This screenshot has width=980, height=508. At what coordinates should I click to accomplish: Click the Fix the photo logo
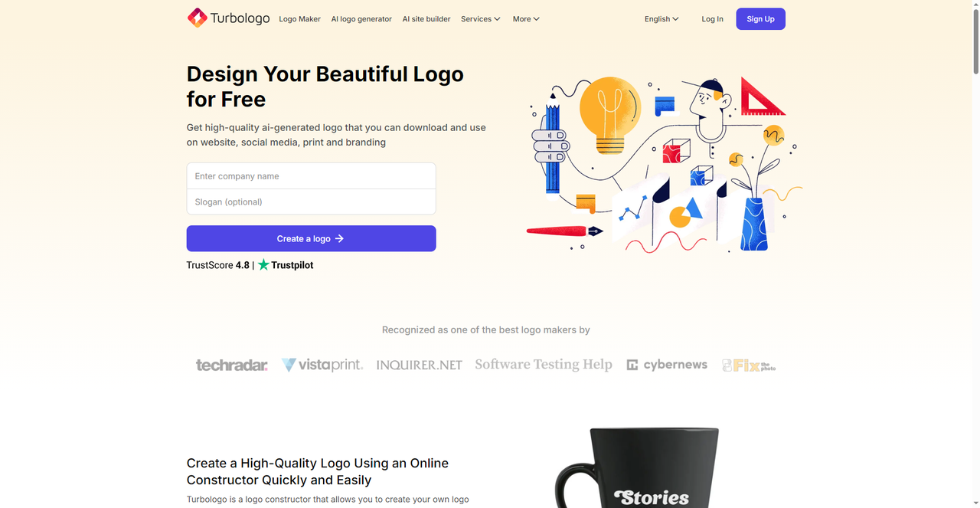click(x=749, y=365)
